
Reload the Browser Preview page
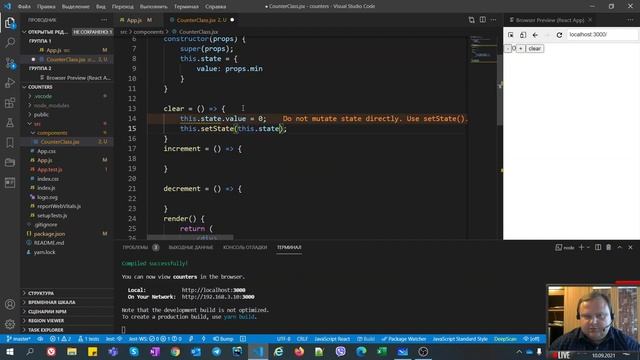(559, 35)
